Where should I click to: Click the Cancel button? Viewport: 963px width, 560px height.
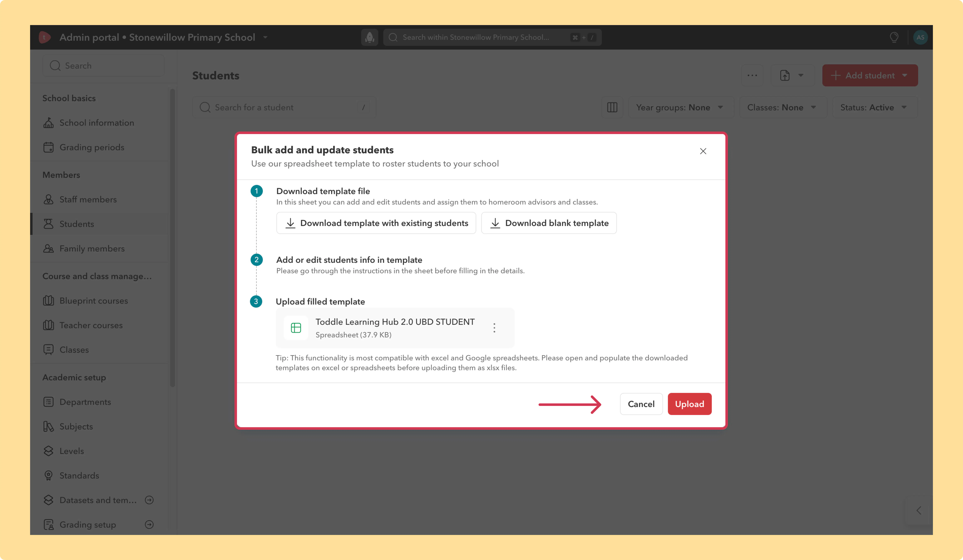point(641,404)
